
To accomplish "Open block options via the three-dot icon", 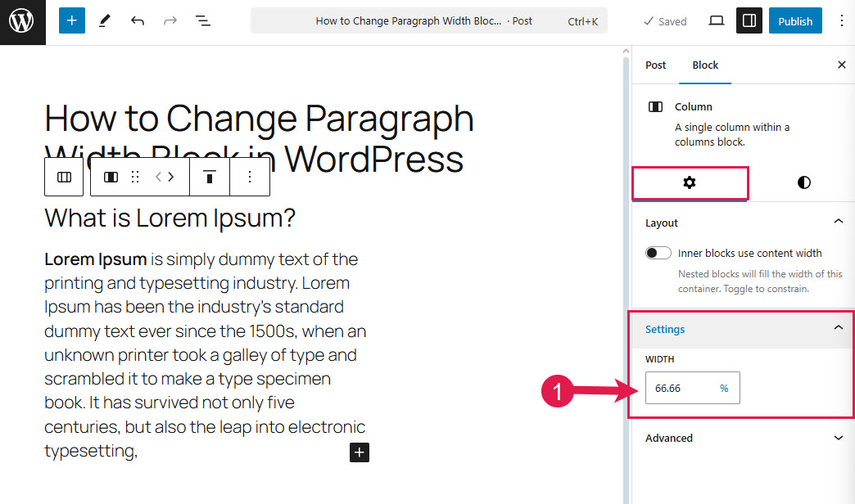I will (x=250, y=177).
